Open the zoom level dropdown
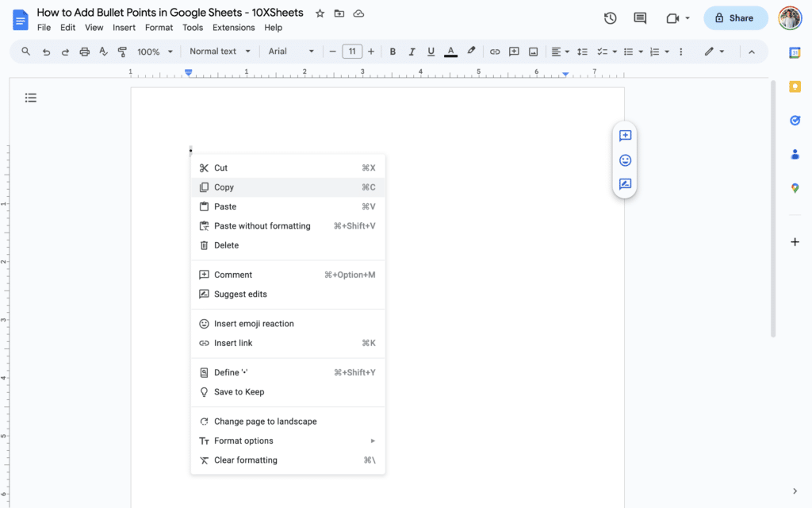The height and width of the screenshot is (508, 812). [x=155, y=51]
